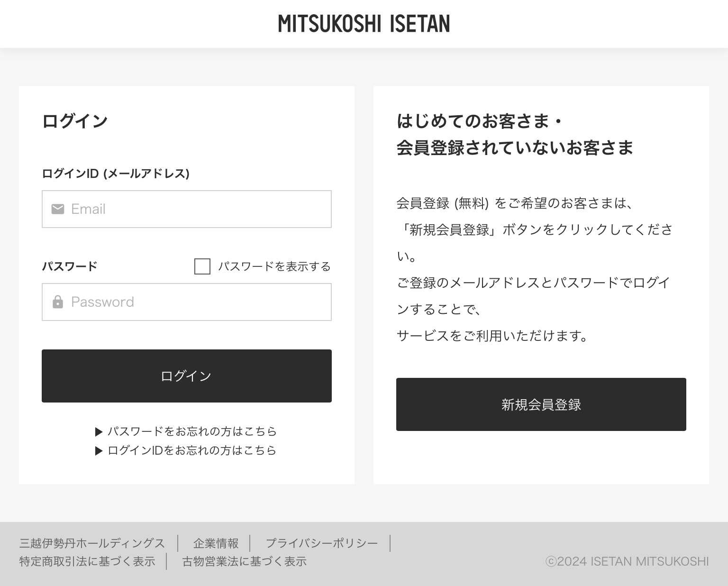Screen dimensions: 728x586
Task: Click the パスワード field label
Action: point(70,266)
